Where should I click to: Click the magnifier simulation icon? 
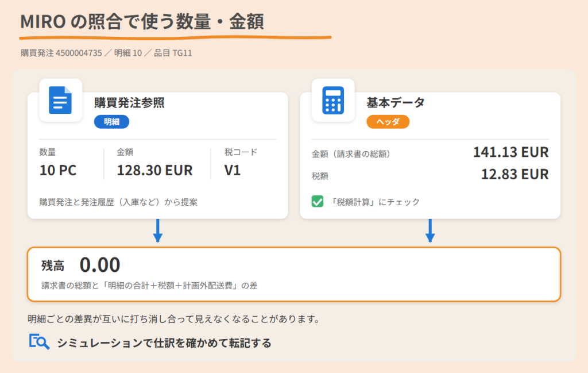40,341
